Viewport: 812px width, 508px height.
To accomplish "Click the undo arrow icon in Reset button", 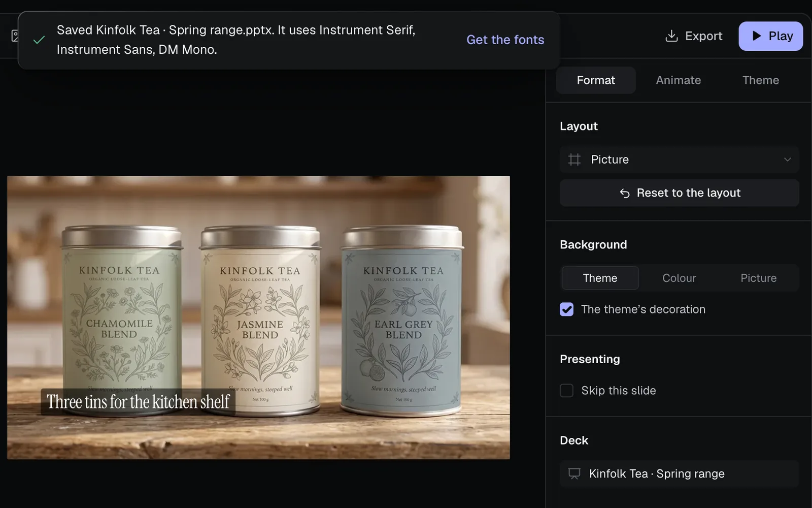I will [x=625, y=193].
